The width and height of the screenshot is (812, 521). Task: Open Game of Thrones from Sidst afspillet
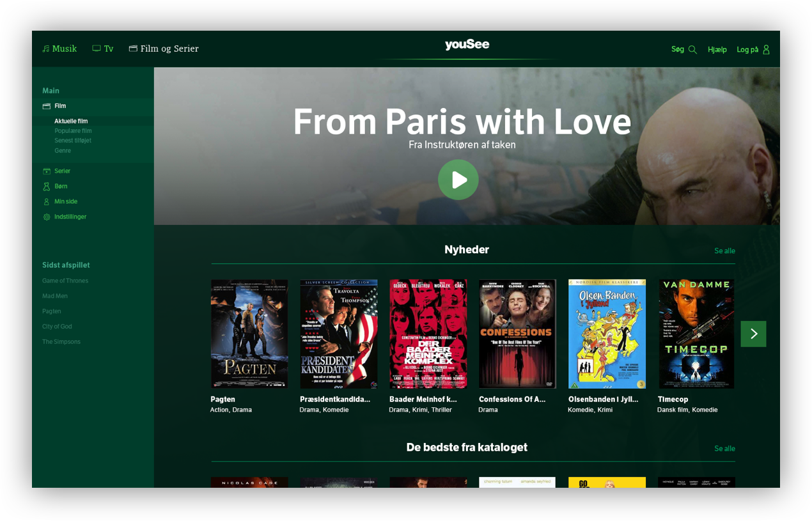coord(65,281)
